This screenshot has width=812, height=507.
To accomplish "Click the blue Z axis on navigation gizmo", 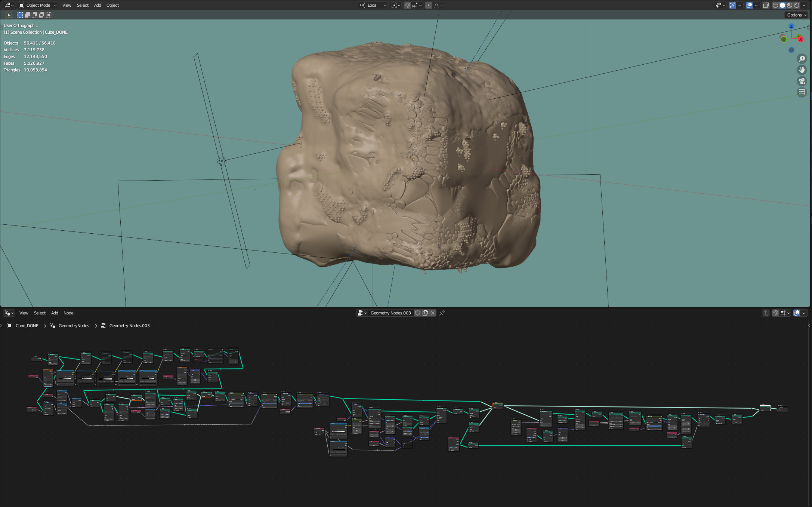I will pos(791,26).
